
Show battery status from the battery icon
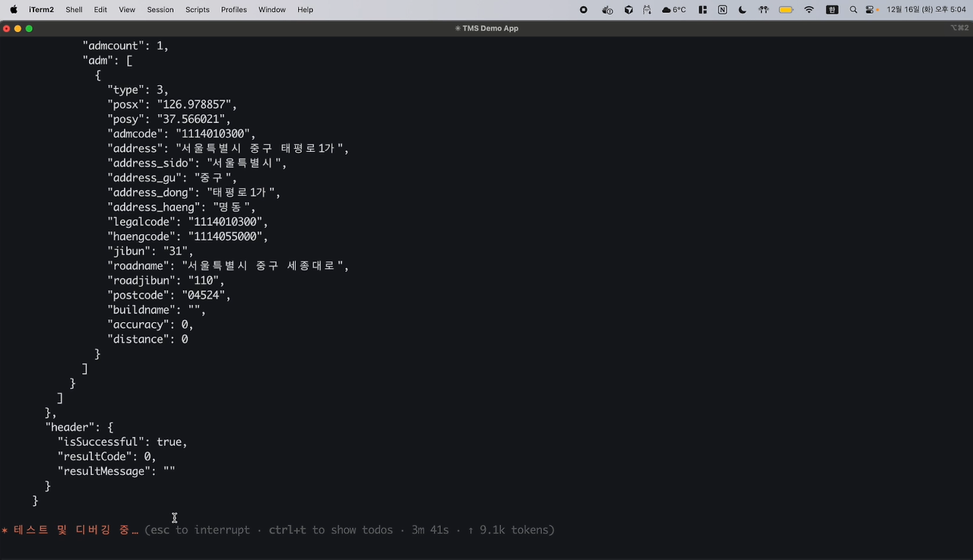click(786, 10)
